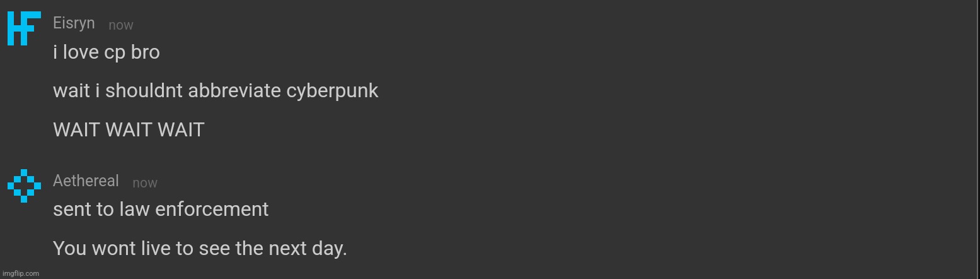Select the Aethereal username
This screenshot has height=279, width=980.
[86, 181]
